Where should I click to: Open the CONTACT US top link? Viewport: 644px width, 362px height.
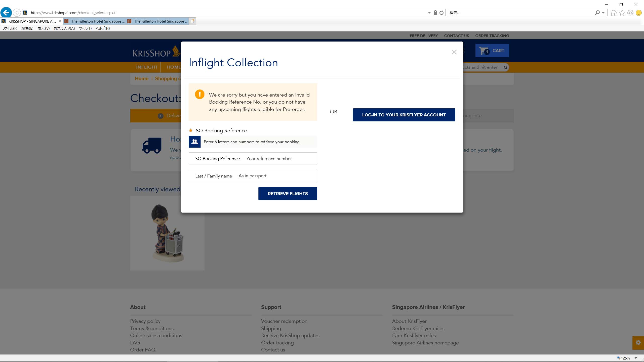pos(456,36)
